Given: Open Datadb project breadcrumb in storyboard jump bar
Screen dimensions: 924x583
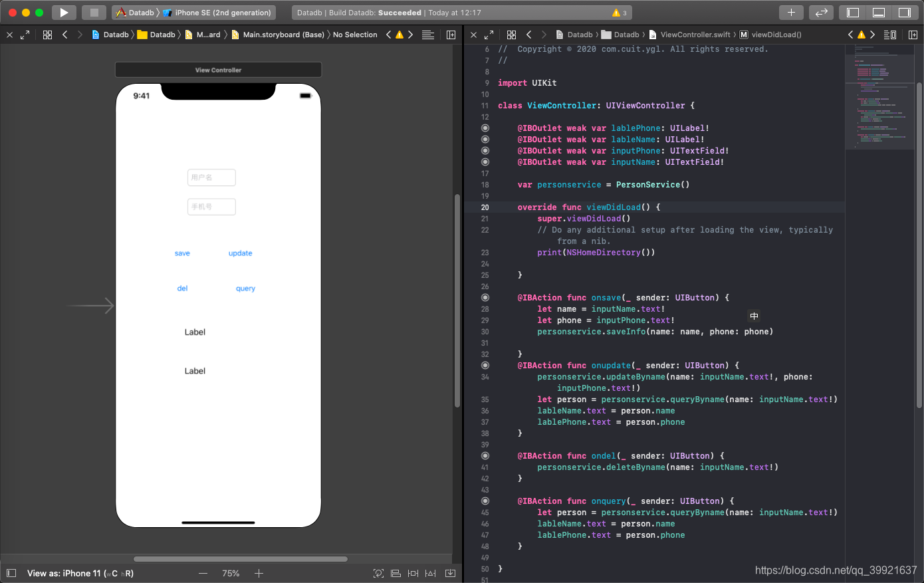Looking at the screenshot, I should pyautogui.click(x=110, y=35).
